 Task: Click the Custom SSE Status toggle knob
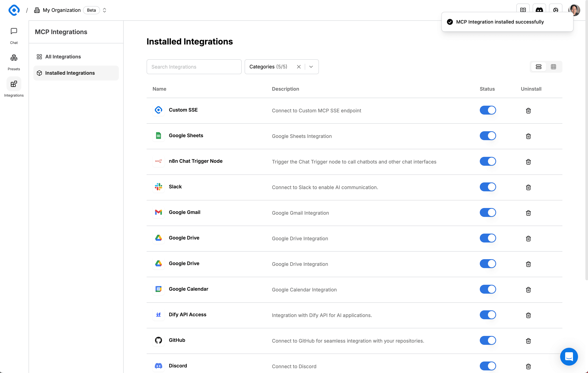(491, 110)
